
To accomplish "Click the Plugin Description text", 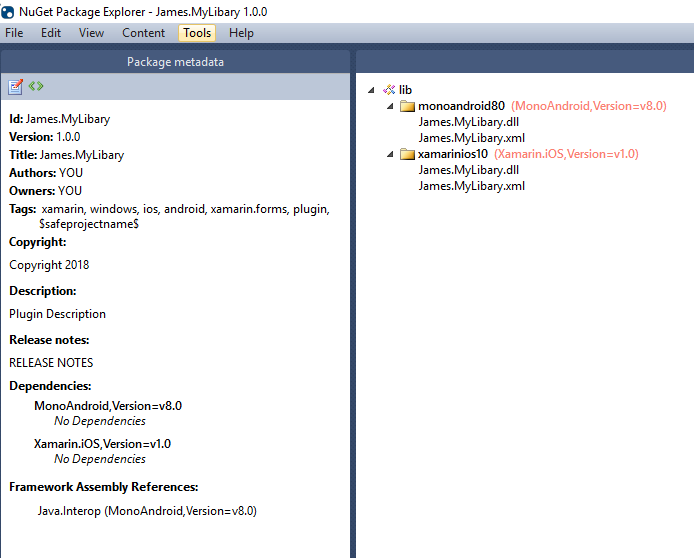I will pyautogui.click(x=58, y=314).
